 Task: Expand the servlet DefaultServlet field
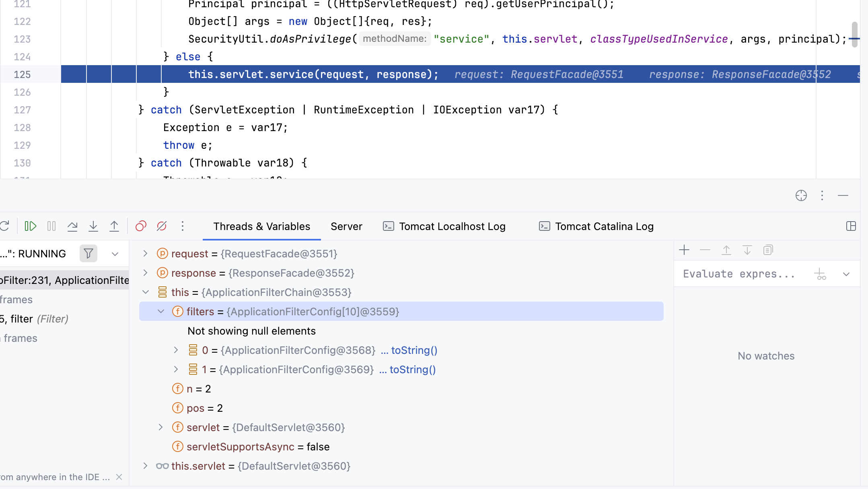[161, 427]
